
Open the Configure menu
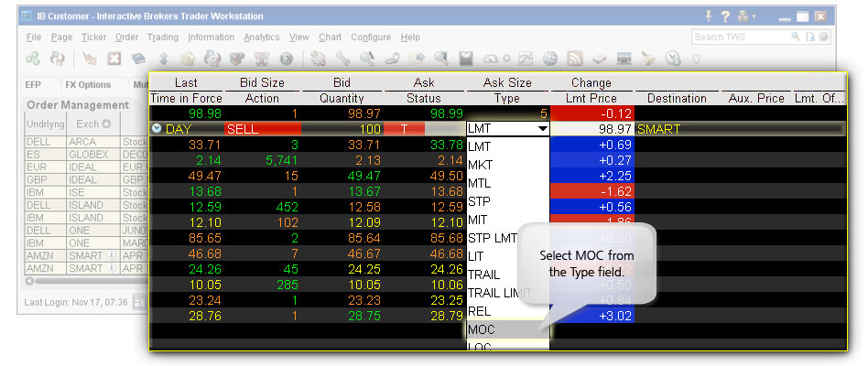click(370, 37)
